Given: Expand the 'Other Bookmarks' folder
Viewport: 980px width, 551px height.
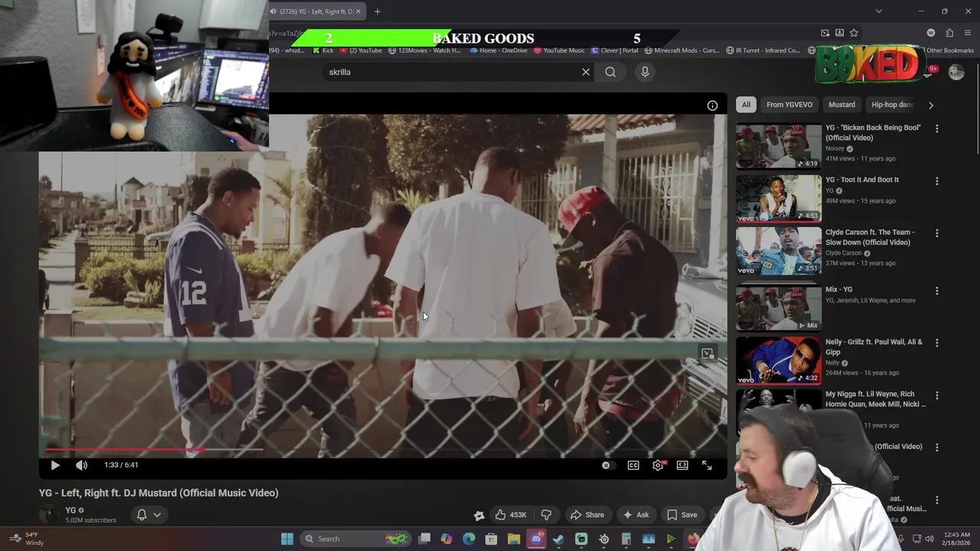Looking at the screenshot, I should [x=949, y=51].
